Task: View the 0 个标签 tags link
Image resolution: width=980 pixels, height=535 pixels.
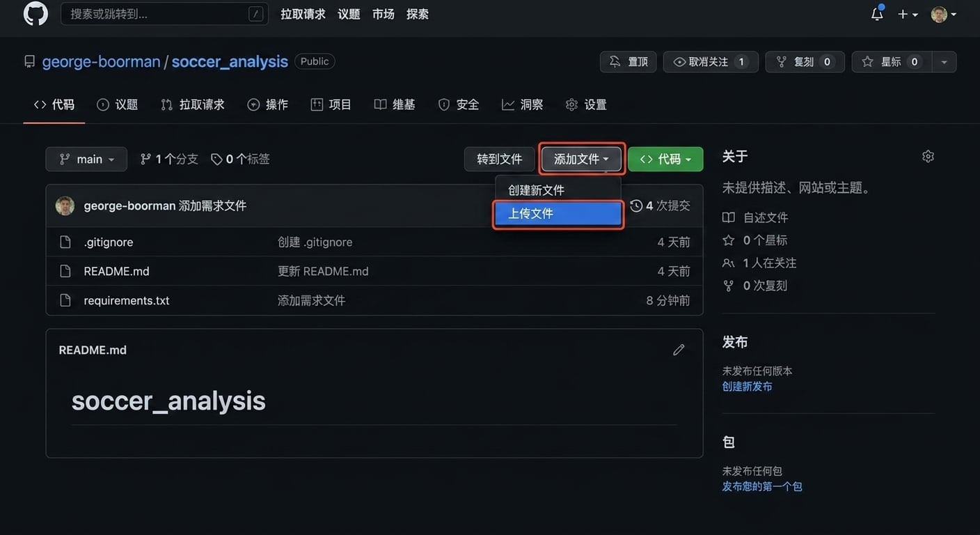Action: coord(240,159)
